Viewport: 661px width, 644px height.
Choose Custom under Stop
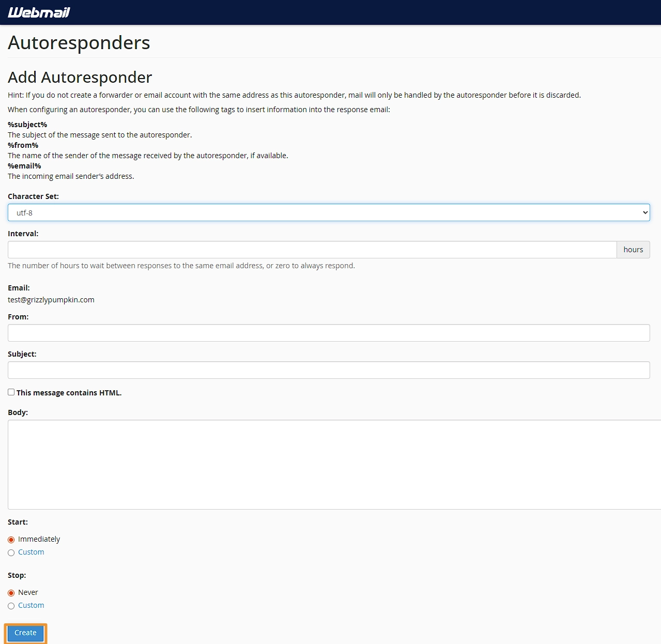[11, 605]
